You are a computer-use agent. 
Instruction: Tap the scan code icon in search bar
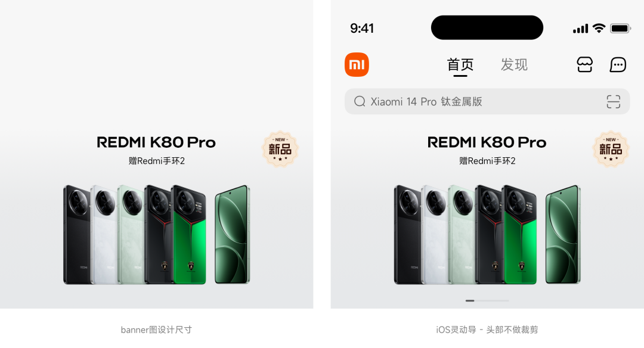(613, 101)
